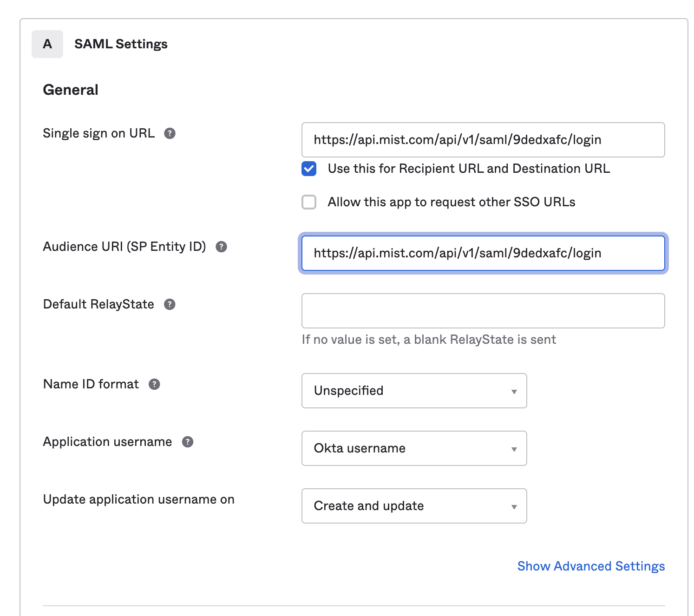Uncheck Use this for Recipient URL checkbox
The image size is (694, 616).
coord(309,169)
